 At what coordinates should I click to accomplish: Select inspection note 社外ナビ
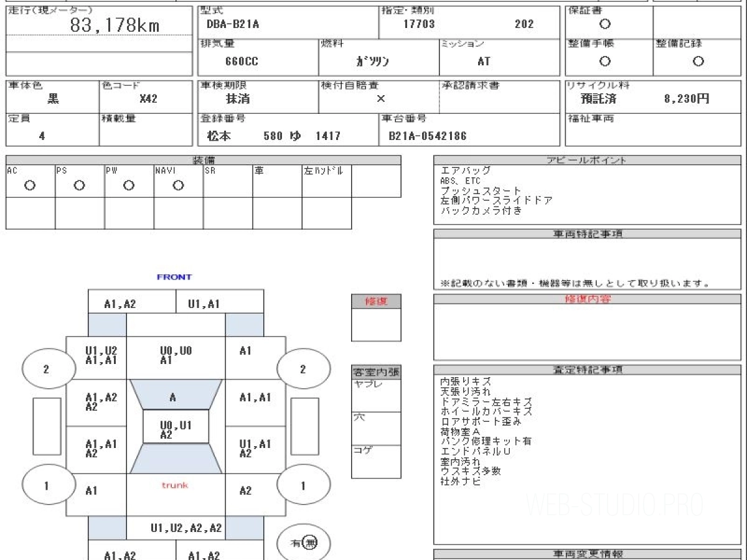point(461,481)
